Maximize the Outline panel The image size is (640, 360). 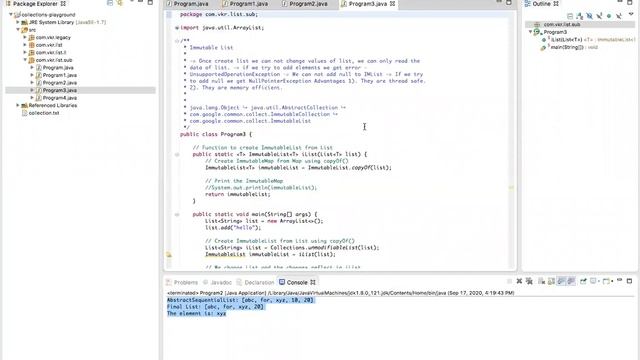click(630, 3)
